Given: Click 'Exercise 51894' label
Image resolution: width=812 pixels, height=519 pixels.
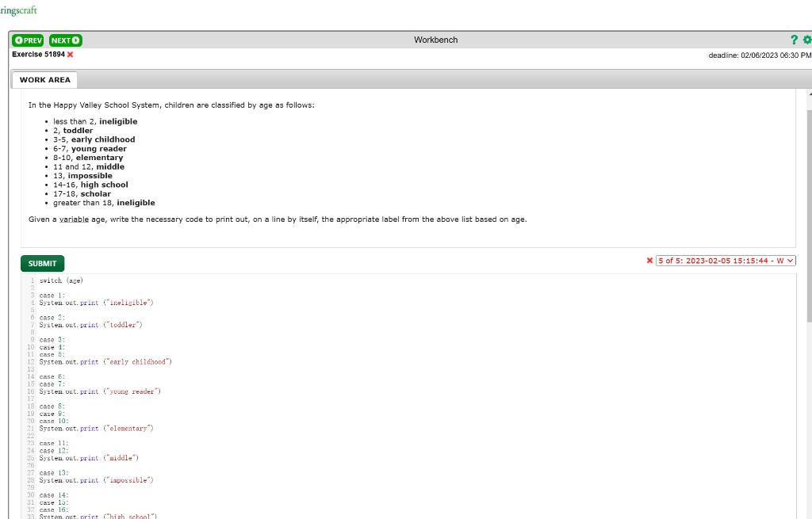Looking at the screenshot, I should pyautogui.click(x=38, y=55).
